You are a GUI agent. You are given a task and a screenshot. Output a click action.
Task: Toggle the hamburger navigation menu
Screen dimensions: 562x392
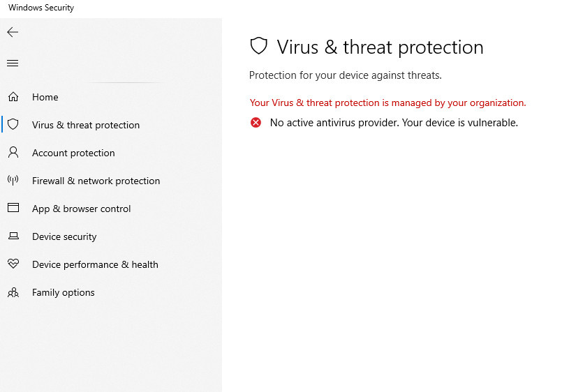pyautogui.click(x=13, y=63)
